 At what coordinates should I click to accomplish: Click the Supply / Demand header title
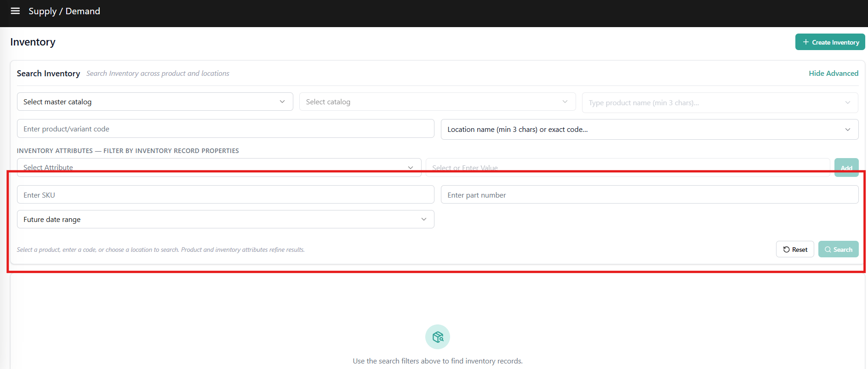click(x=64, y=11)
